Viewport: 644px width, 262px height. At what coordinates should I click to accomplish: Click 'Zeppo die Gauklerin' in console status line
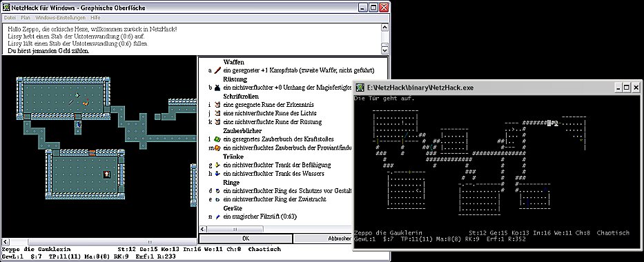(x=388, y=232)
